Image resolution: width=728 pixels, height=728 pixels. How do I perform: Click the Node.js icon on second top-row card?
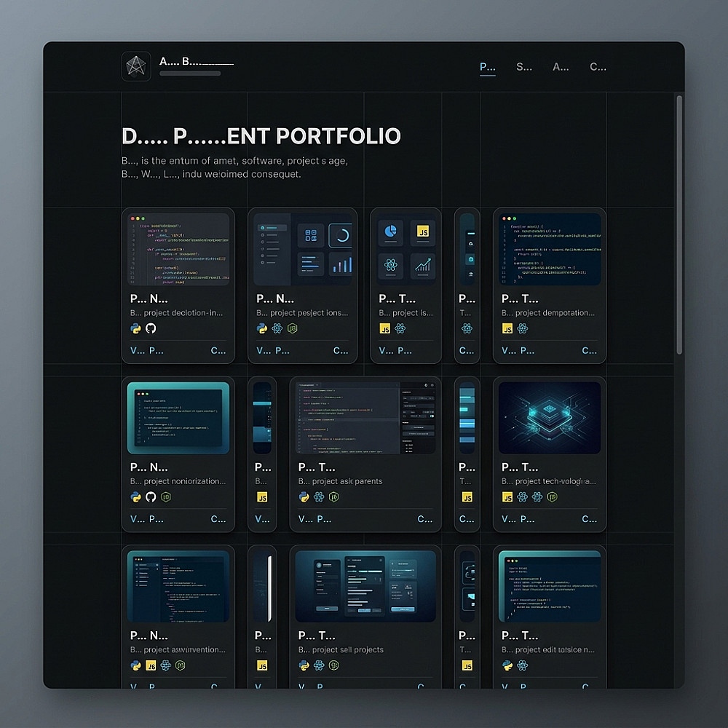(292, 328)
